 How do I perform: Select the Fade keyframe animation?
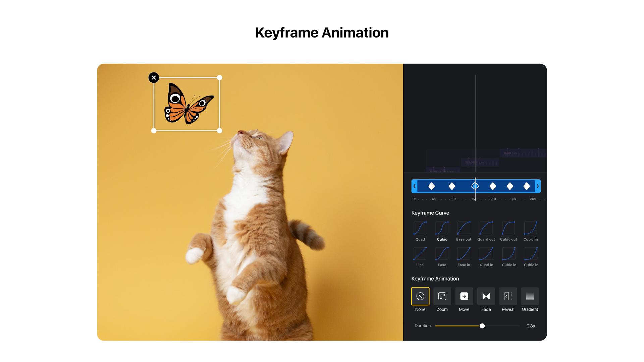[486, 296]
